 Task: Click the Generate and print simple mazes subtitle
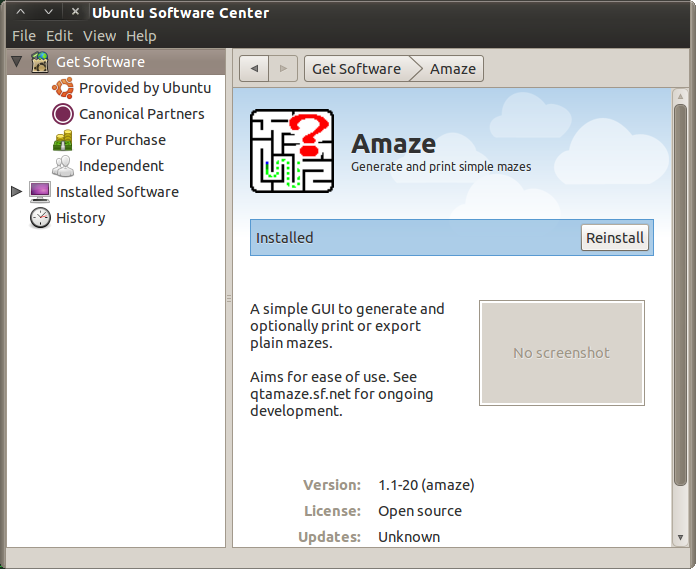tap(441, 167)
